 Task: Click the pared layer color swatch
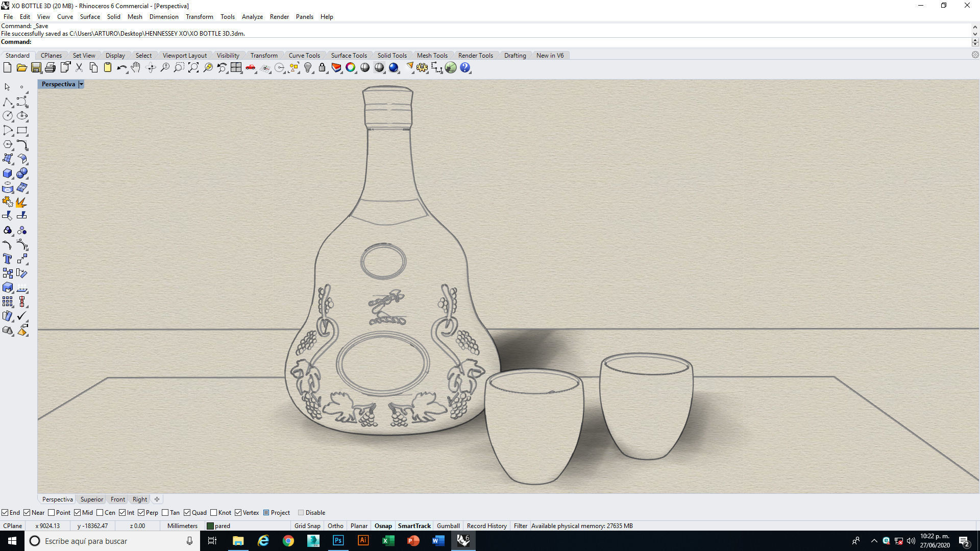click(210, 526)
